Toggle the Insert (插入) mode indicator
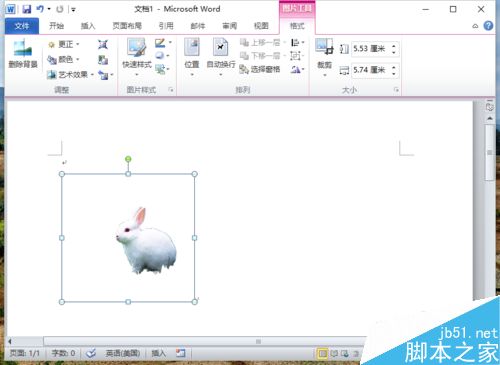The height and width of the screenshot is (365, 500). coord(159,353)
